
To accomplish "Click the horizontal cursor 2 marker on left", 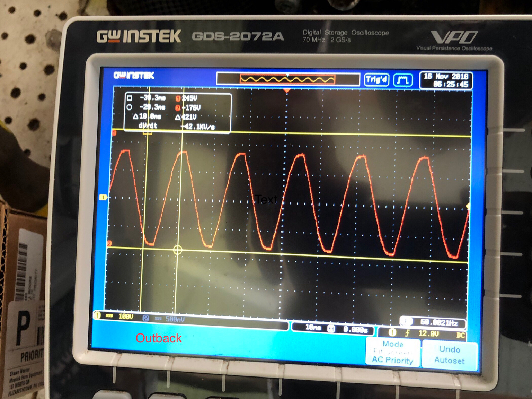I will point(109,244).
